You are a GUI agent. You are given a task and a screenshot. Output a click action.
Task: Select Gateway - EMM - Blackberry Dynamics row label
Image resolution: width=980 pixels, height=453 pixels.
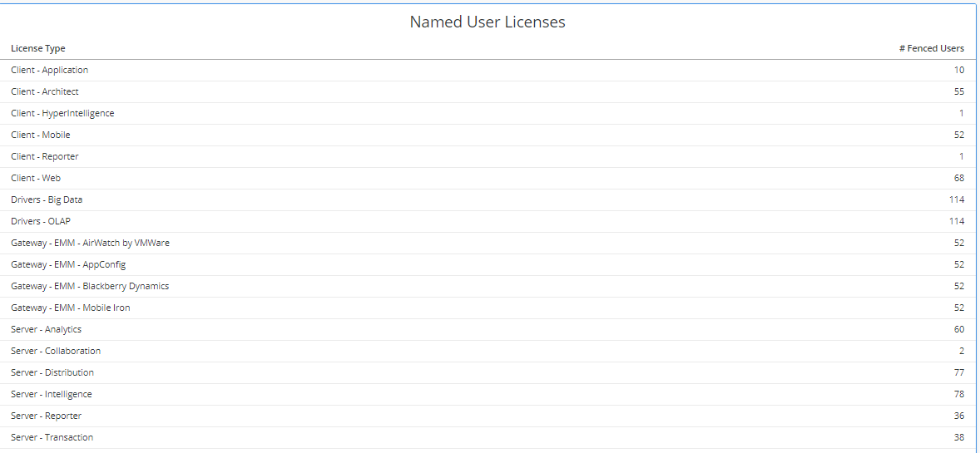[x=90, y=286]
